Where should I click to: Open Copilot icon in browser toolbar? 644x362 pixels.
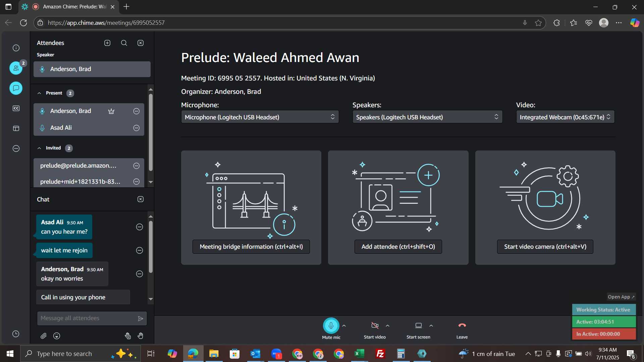pos(635,23)
